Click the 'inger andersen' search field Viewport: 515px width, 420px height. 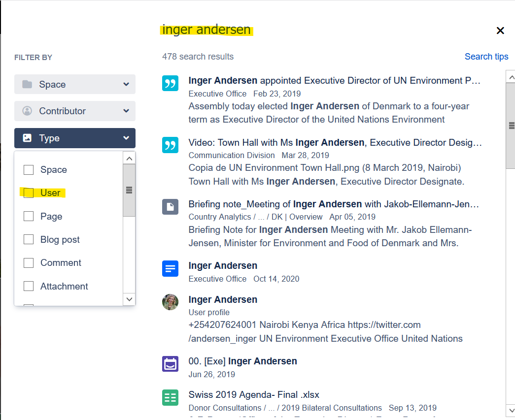pyautogui.click(x=206, y=30)
